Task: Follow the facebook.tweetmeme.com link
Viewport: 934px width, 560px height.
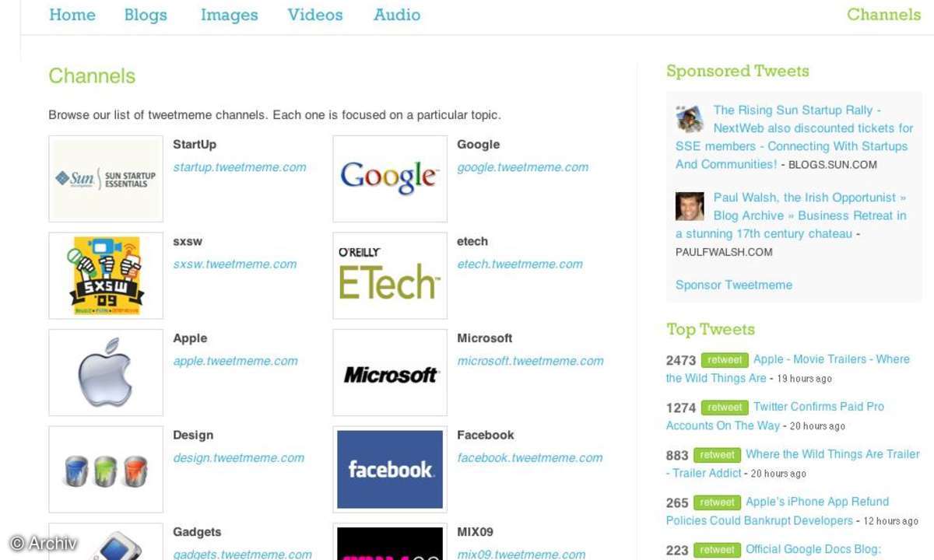Action: (x=530, y=458)
